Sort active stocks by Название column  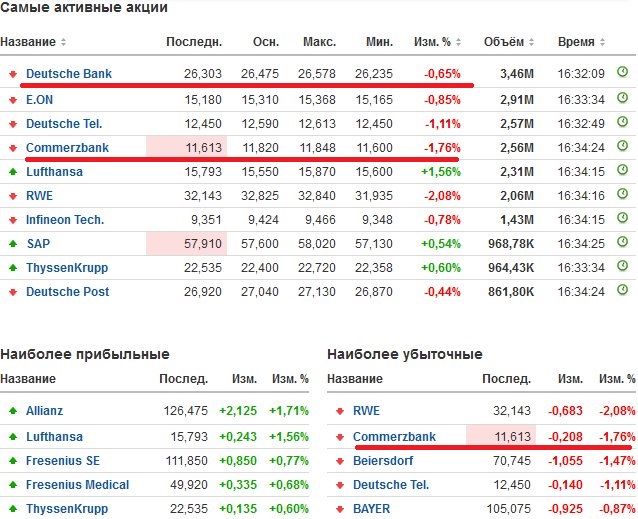click(33, 42)
